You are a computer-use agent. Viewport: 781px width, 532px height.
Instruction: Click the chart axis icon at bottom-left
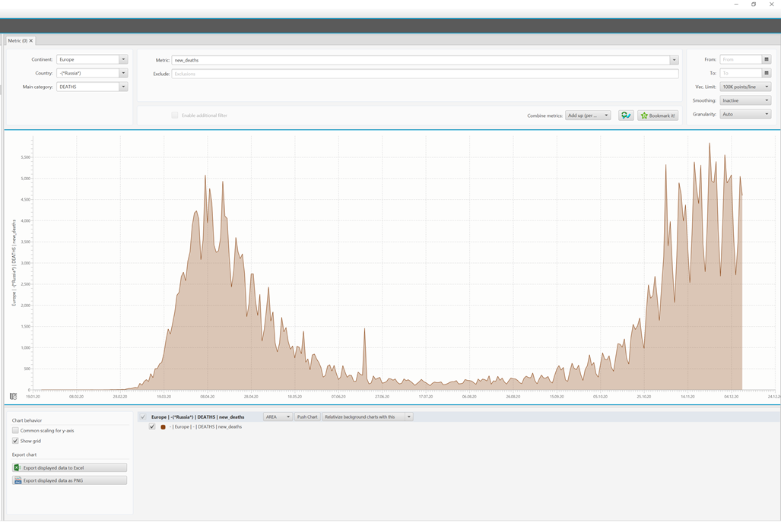(x=13, y=396)
